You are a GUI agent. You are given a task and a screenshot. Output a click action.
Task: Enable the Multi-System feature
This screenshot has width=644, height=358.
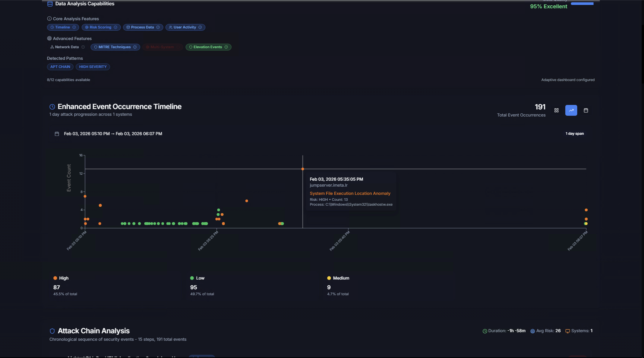(x=162, y=47)
